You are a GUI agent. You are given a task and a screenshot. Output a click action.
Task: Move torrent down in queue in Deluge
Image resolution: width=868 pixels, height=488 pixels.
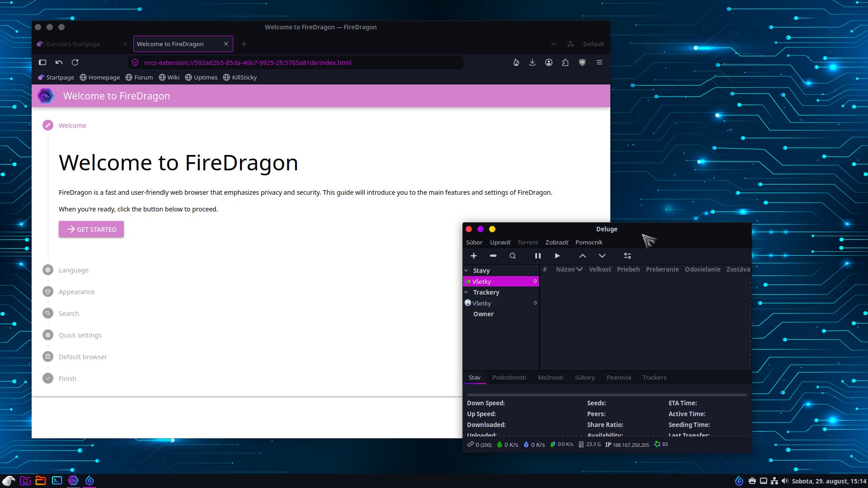coord(602,256)
